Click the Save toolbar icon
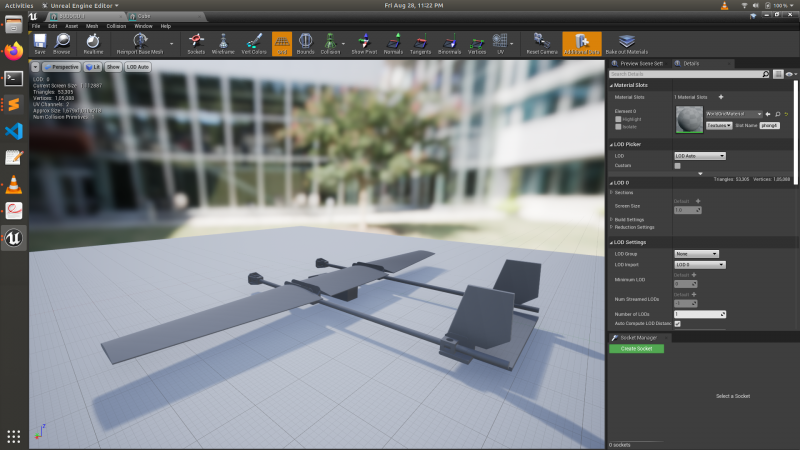The image size is (800, 450). (39, 43)
